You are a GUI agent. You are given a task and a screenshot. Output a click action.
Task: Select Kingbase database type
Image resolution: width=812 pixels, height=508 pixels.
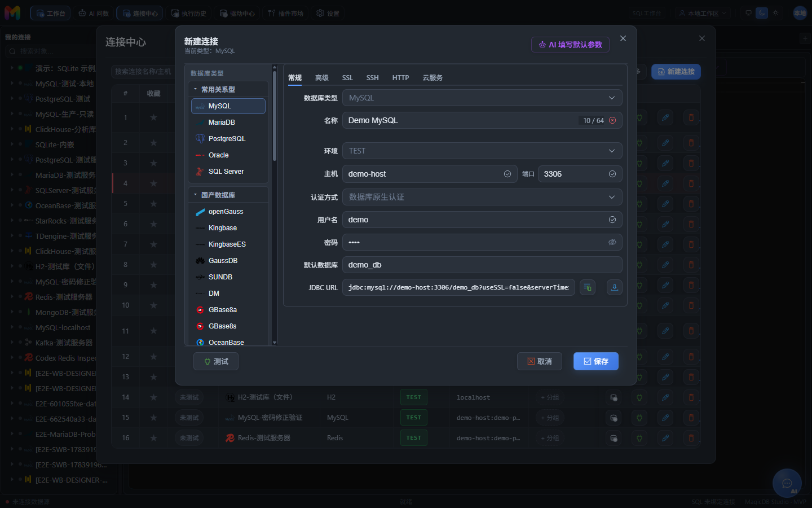(x=228, y=228)
